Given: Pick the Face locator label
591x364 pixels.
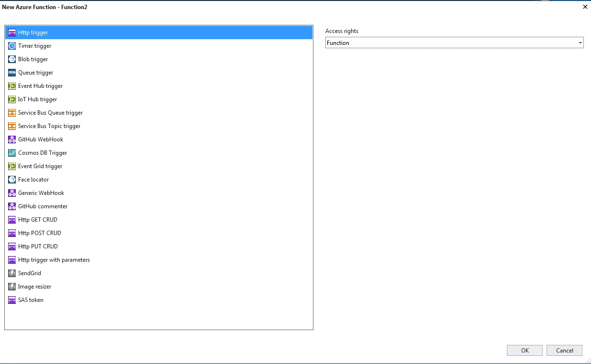Looking at the screenshot, I should (33, 180).
